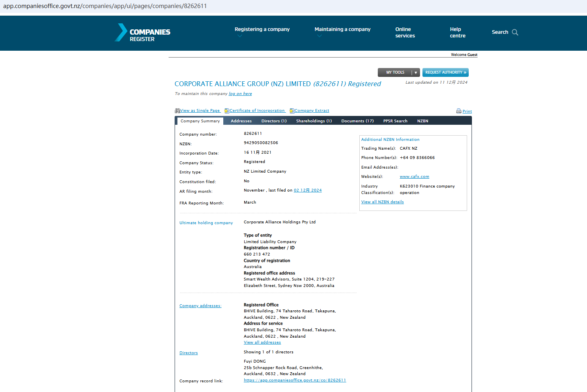
Task: Open the Help centre menu
Action: tap(457, 33)
